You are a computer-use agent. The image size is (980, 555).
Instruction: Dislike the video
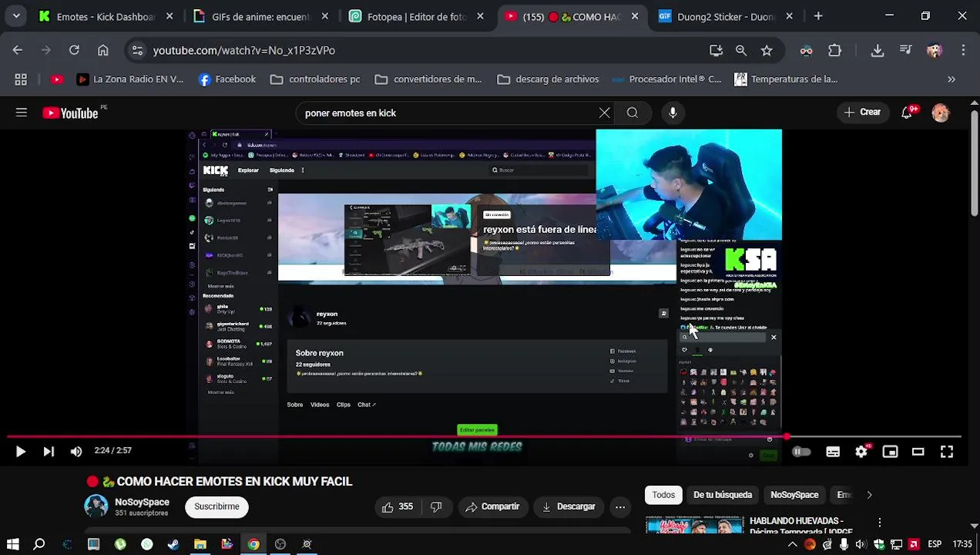click(x=436, y=506)
